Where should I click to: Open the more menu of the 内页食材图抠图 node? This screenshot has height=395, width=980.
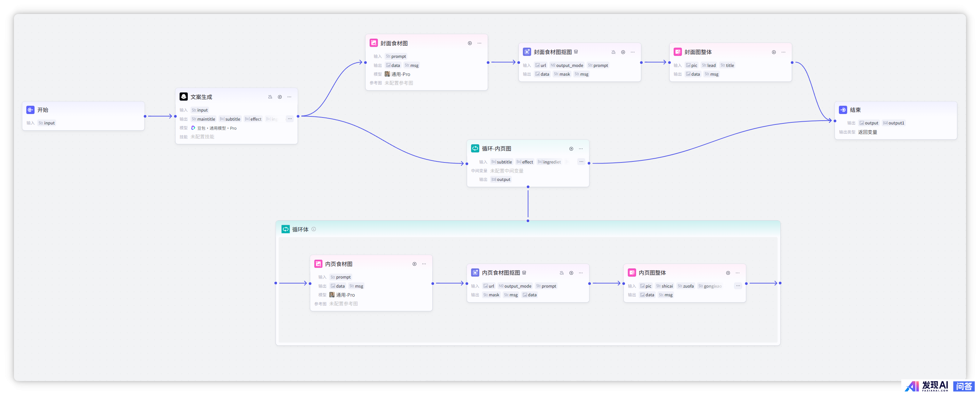580,273
